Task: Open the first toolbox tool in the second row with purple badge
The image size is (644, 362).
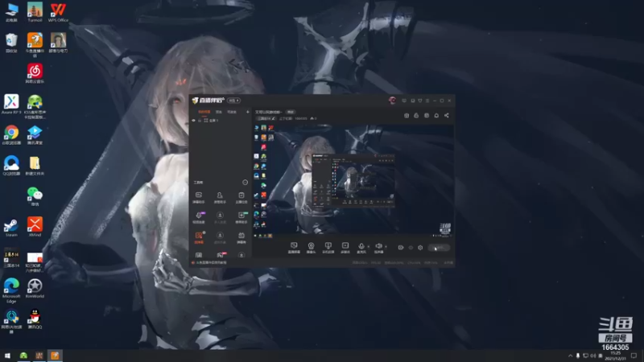Action: (x=199, y=217)
